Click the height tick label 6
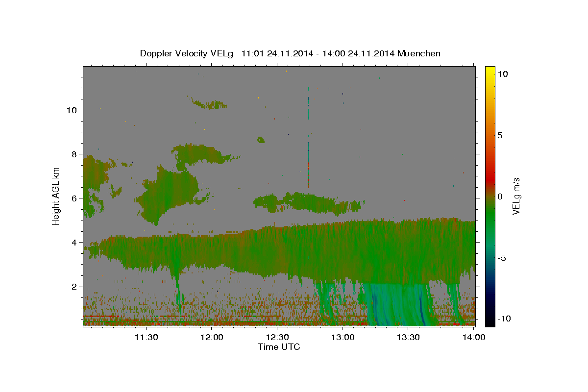 [x=74, y=198]
